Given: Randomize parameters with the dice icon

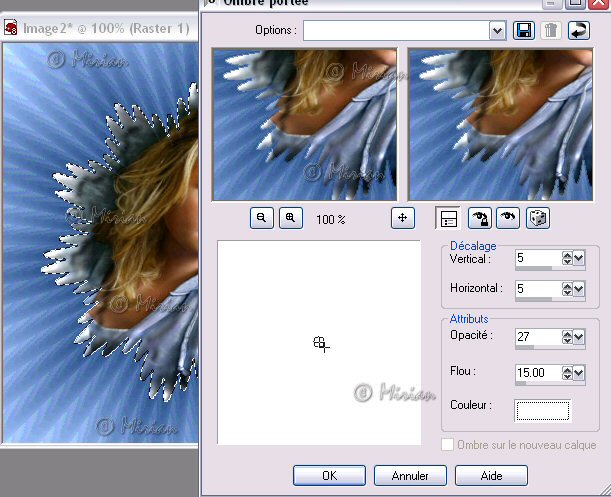Looking at the screenshot, I should coord(538,218).
